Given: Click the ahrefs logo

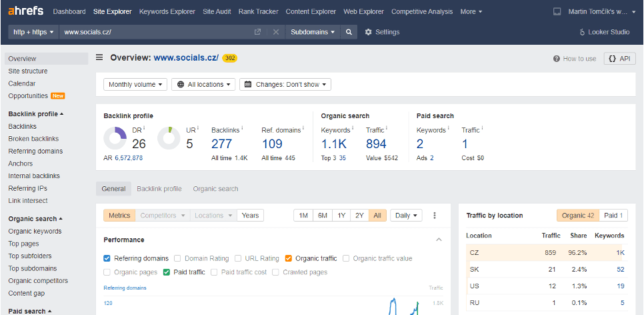Looking at the screenshot, I should click(25, 11).
